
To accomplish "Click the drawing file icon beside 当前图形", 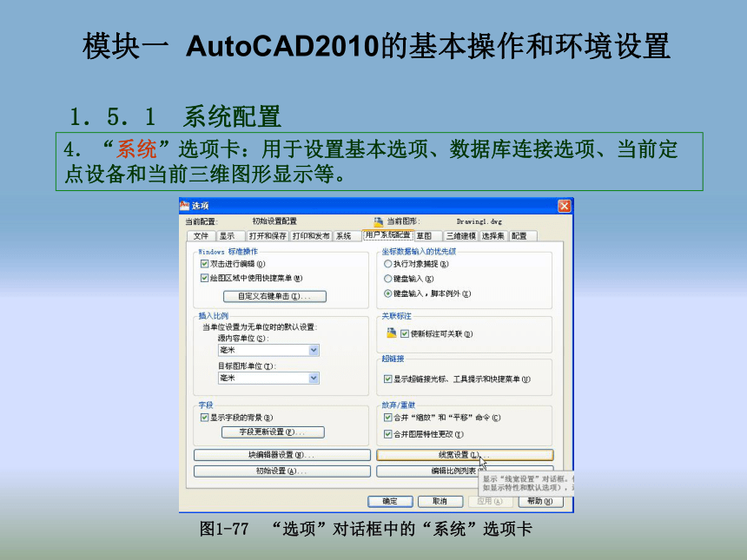I will (x=379, y=221).
